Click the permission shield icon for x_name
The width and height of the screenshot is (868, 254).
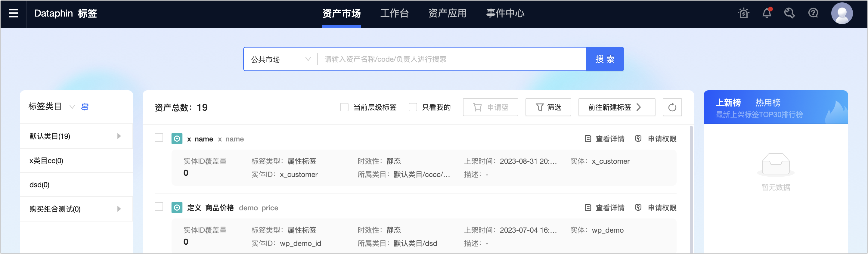pos(638,139)
